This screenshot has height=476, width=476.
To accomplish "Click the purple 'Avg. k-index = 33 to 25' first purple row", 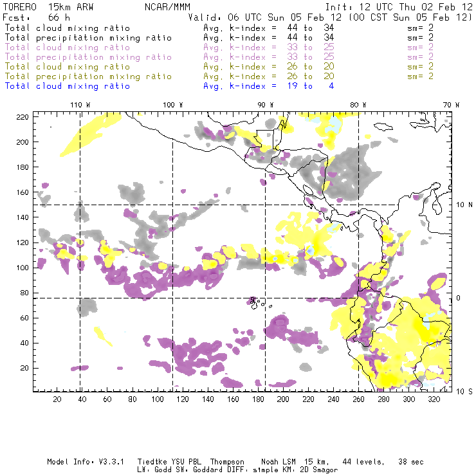I will 269,48.
